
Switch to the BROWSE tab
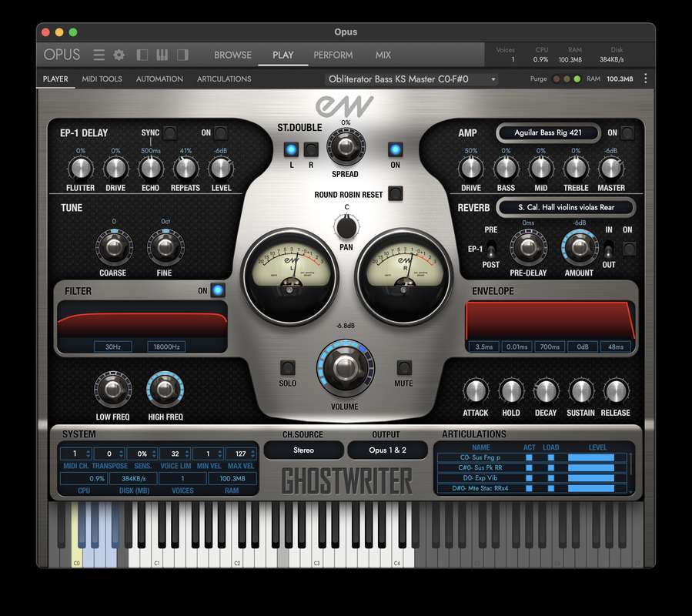232,55
